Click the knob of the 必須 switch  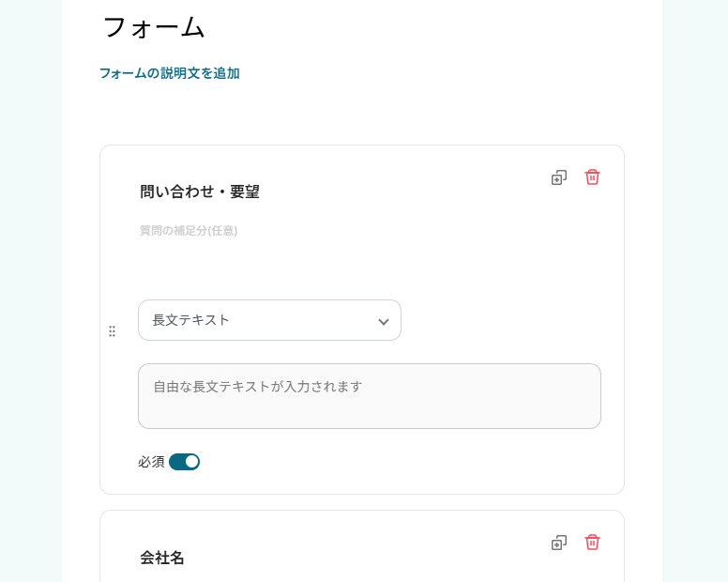191,462
